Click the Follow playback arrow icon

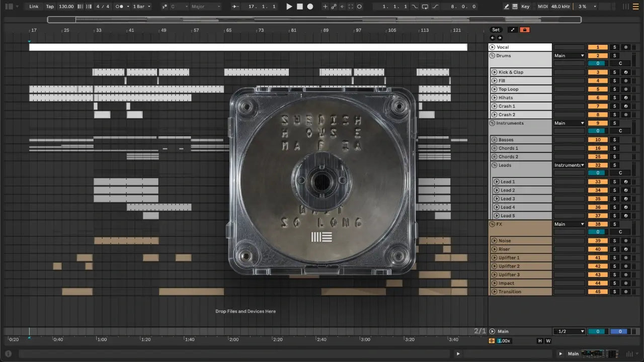[x=235, y=7]
